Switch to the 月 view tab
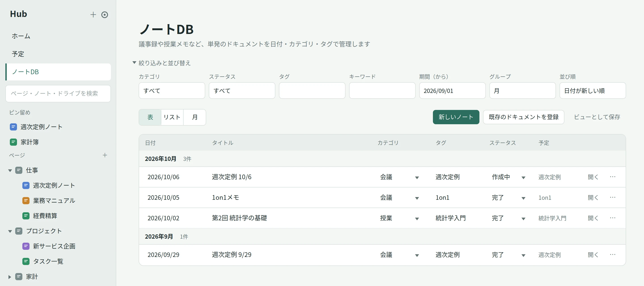The width and height of the screenshot is (644, 286). pyautogui.click(x=195, y=117)
